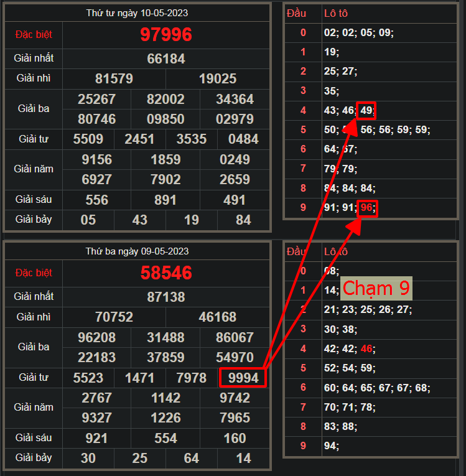Click third prize number 34364
Screen dimensions: 466x476
[x=235, y=100]
